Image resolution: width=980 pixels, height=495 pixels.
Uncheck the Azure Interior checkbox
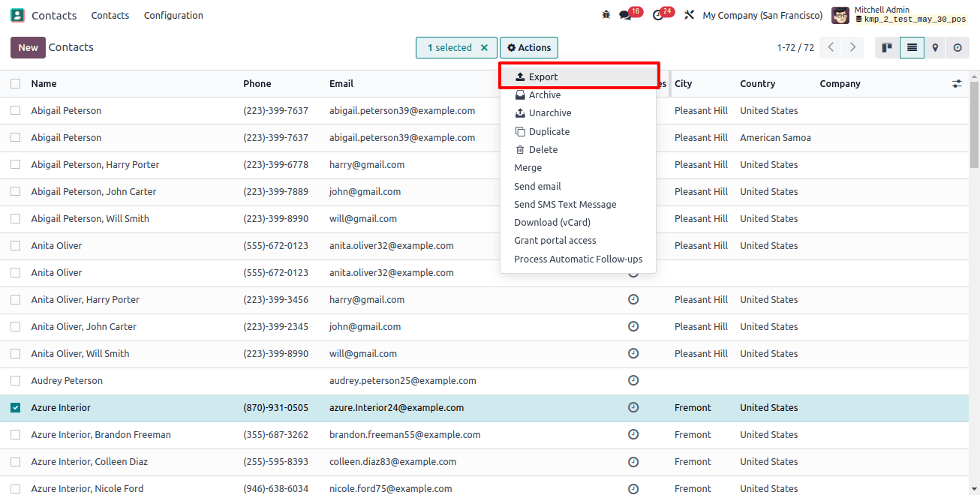tap(15, 408)
